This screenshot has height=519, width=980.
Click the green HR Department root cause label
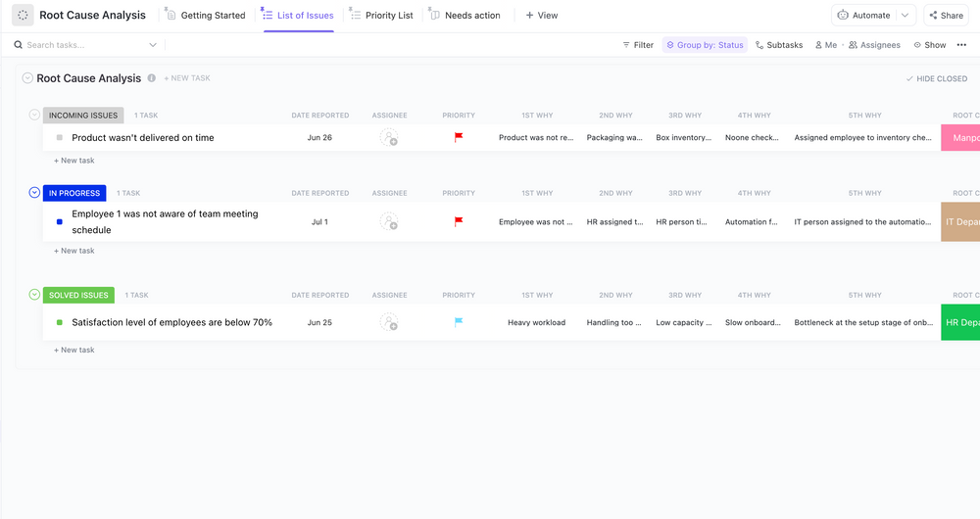pyautogui.click(x=960, y=322)
